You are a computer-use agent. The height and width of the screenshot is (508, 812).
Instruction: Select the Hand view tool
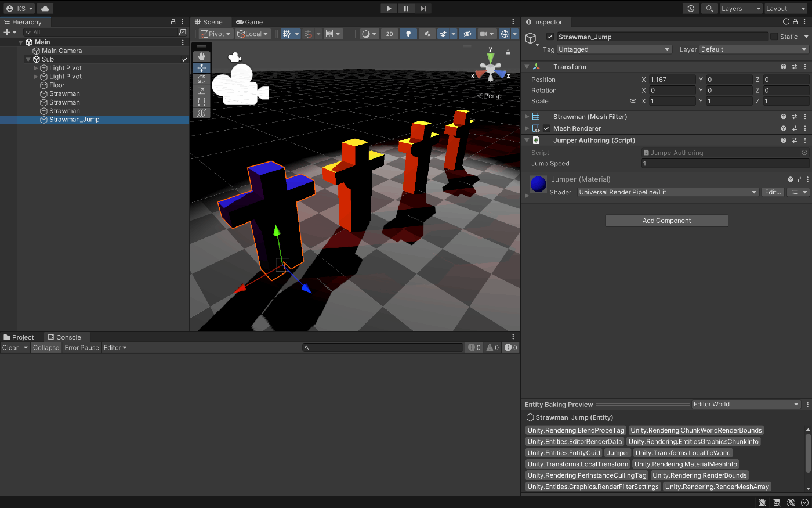coord(201,56)
